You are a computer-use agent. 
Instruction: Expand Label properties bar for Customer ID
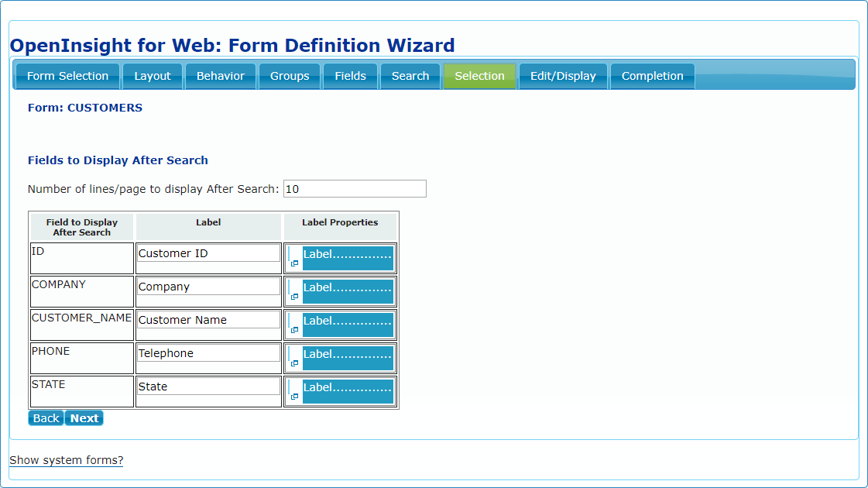click(348, 258)
